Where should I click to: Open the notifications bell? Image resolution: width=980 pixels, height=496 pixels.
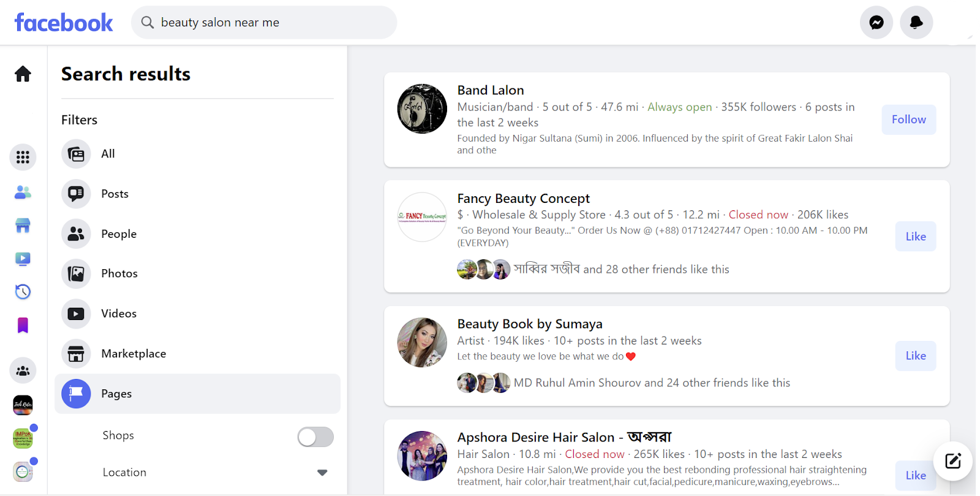916,23
